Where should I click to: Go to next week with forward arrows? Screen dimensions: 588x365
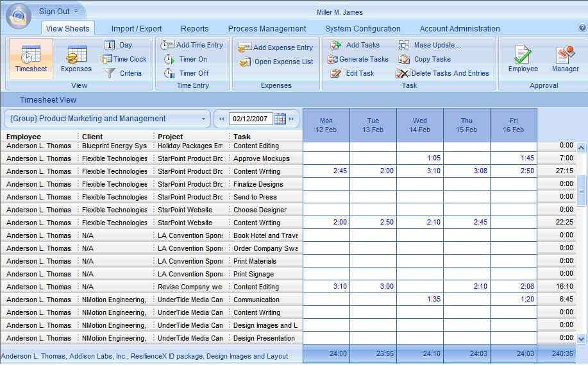point(292,119)
